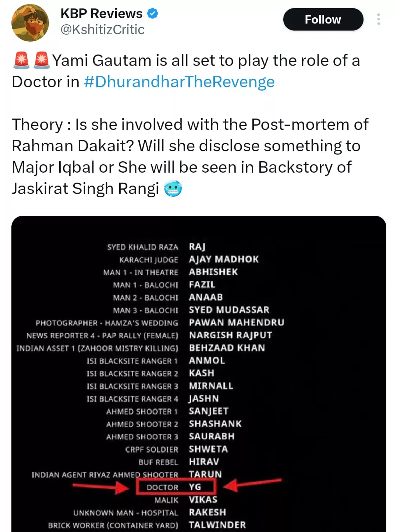The width and height of the screenshot is (397, 532).
Task: Tap the freezing face emoji
Action: [173, 189]
